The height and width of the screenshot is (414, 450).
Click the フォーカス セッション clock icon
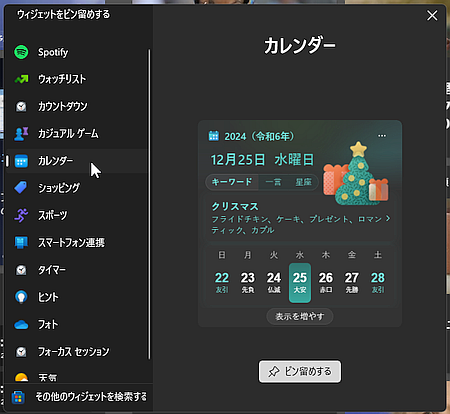(21, 352)
